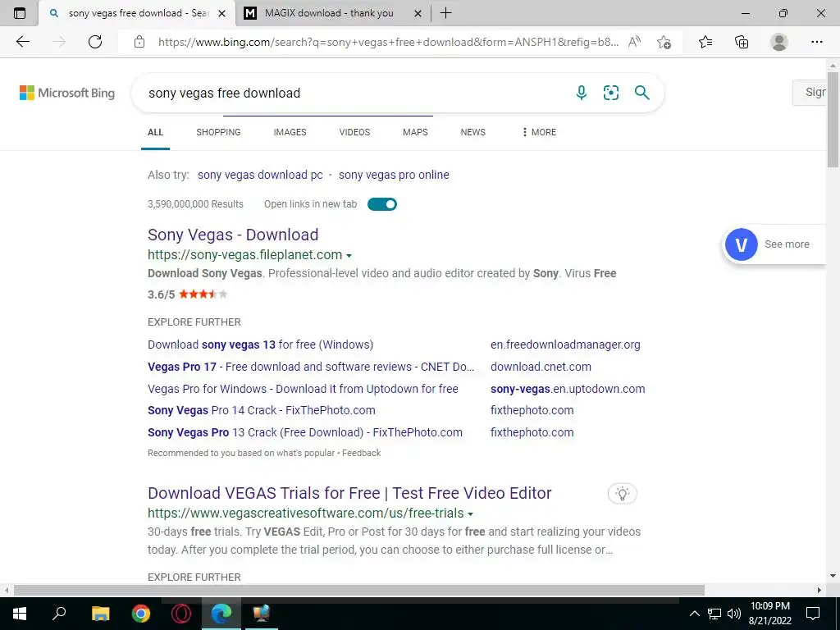Launch Google Chrome from taskbar
This screenshot has width=840, height=630.
click(x=141, y=614)
